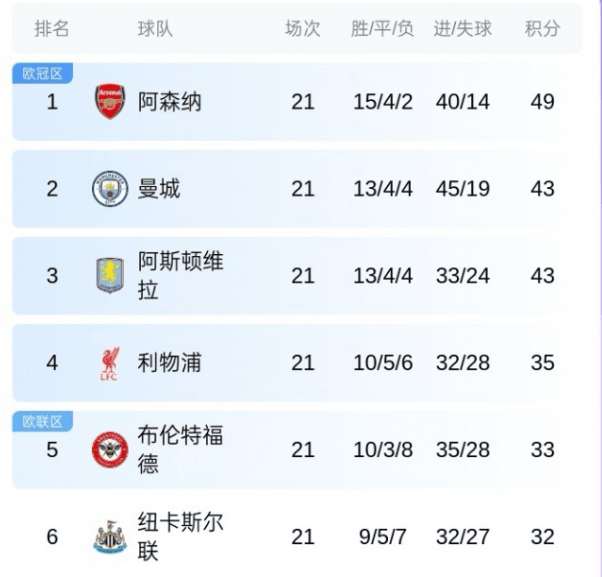Sort by the 积分 column header
Image resolution: width=602 pixels, height=577 pixels.
pos(542,29)
